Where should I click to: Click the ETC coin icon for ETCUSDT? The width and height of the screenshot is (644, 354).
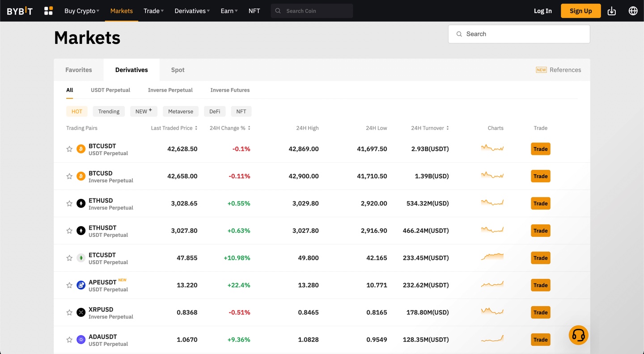coord(81,258)
